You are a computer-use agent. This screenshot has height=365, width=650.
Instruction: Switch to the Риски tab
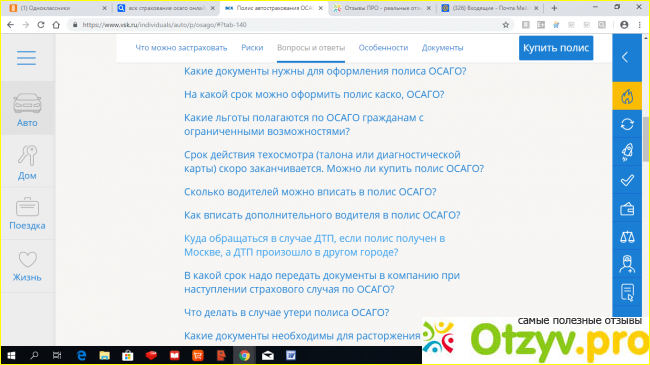252,48
